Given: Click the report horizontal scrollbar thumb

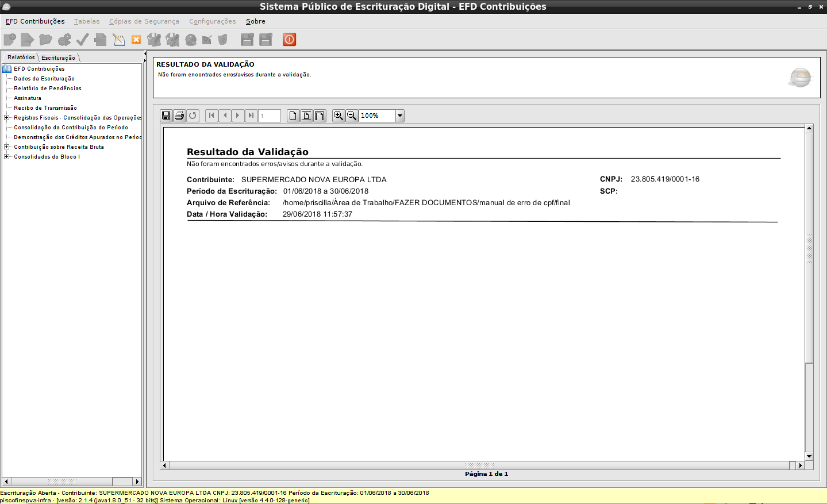Looking at the screenshot, I should pyautogui.click(x=479, y=465).
